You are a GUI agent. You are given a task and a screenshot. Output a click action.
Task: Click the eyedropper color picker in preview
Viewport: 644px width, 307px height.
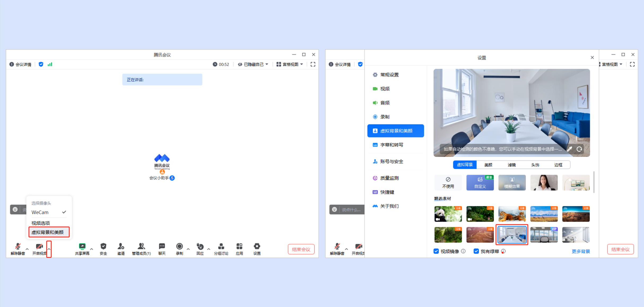570,149
